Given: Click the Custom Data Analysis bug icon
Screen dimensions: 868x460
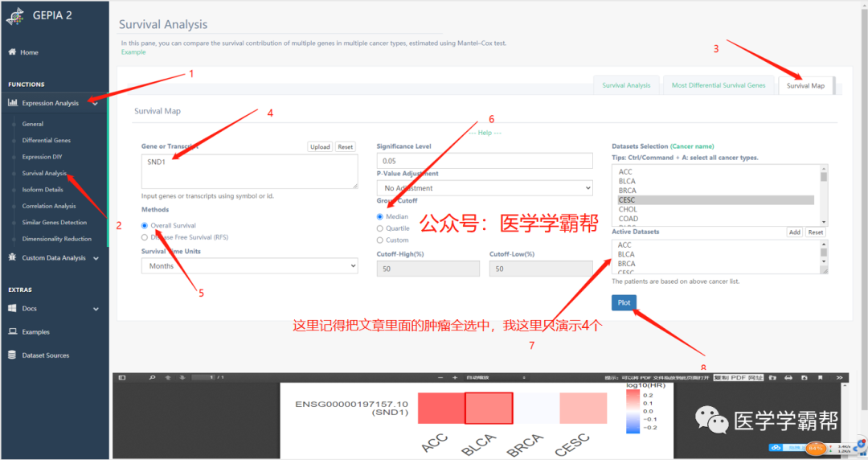Looking at the screenshot, I should coord(12,257).
